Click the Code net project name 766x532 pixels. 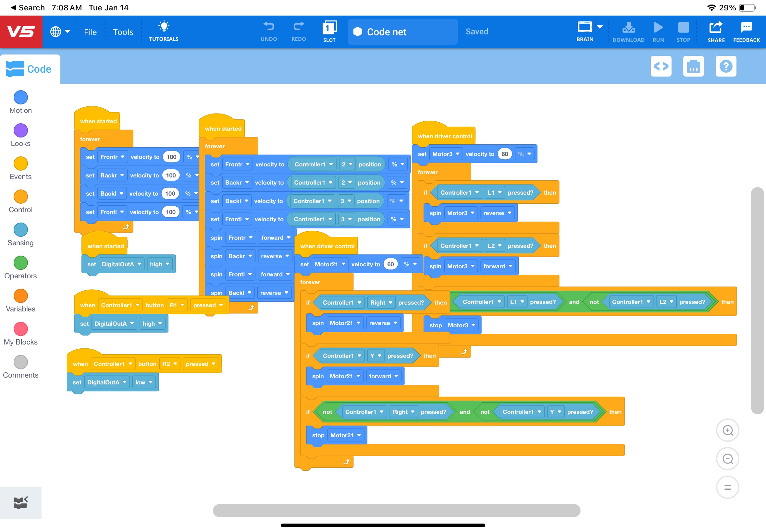tap(387, 32)
